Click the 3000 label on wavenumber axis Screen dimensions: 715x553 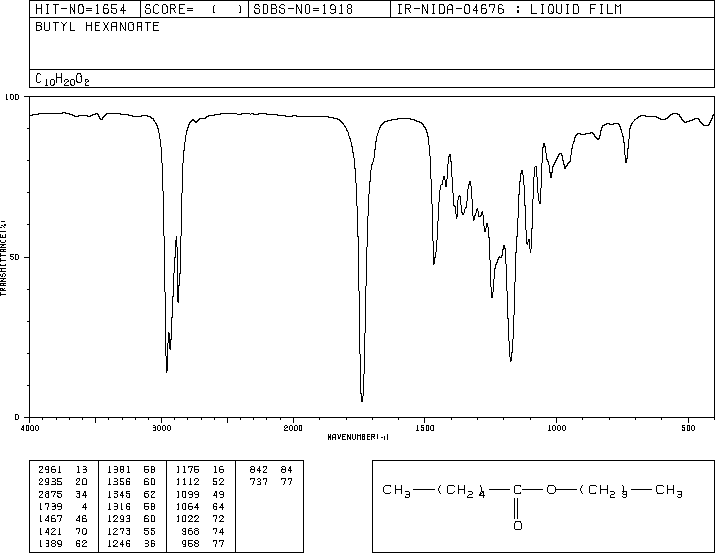pyautogui.click(x=161, y=428)
